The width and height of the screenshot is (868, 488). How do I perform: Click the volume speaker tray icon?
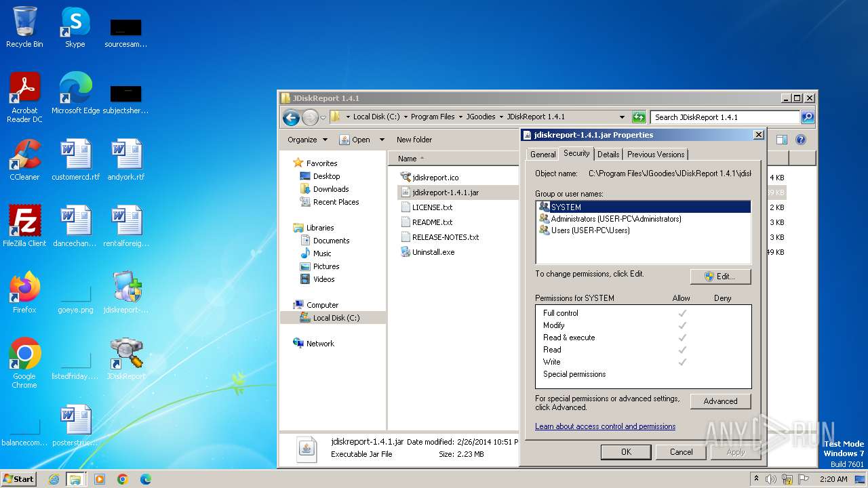(771, 479)
